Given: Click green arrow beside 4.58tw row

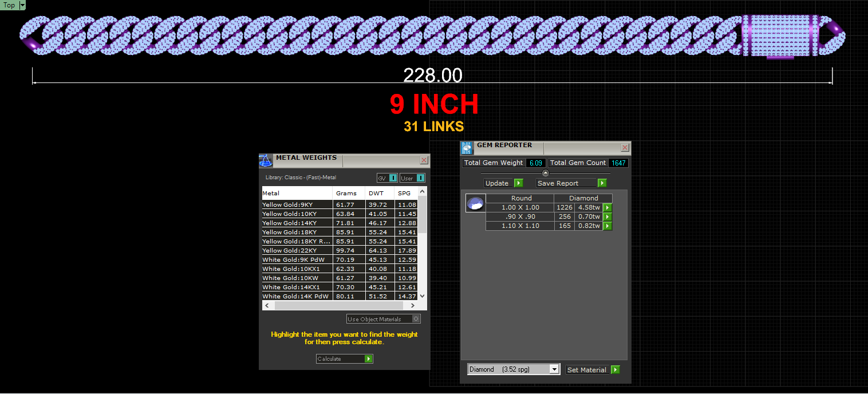Looking at the screenshot, I should coord(607,207).
